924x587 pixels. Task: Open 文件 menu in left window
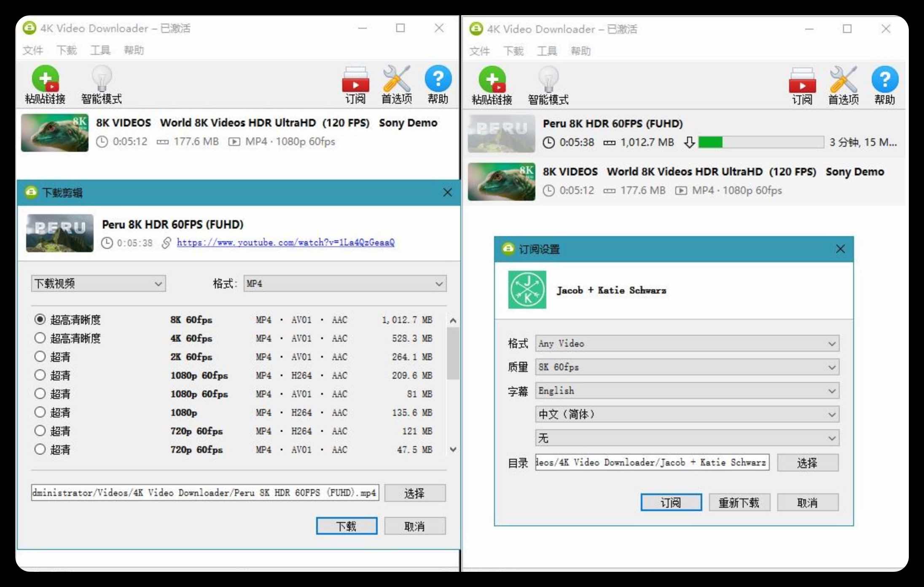(32, 51)
